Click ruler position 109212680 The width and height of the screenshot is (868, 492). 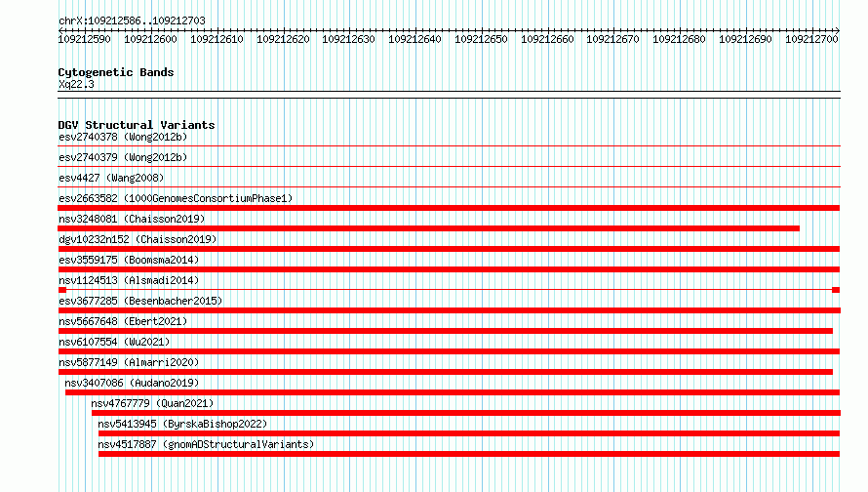[679, 39]
